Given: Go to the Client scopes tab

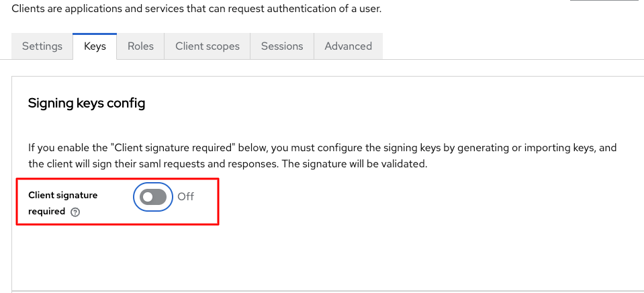Looking at the screenshot, I should point(208,46).
